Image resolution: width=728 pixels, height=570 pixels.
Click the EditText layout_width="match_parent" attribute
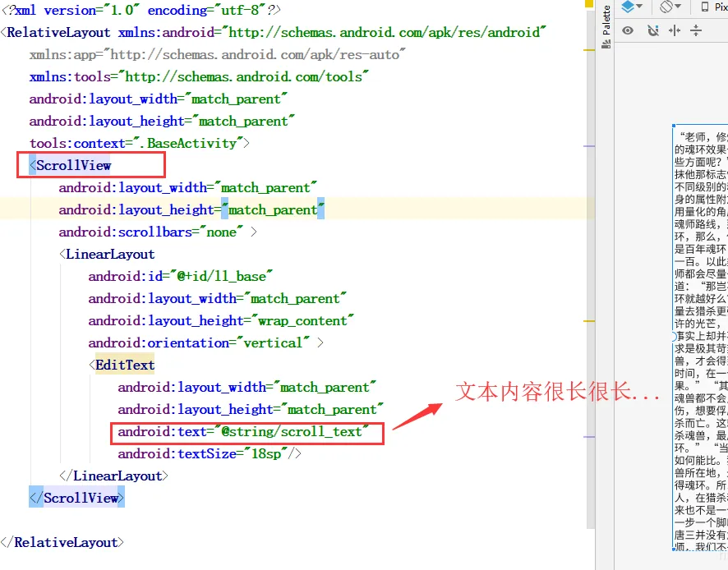coord(247,387)
